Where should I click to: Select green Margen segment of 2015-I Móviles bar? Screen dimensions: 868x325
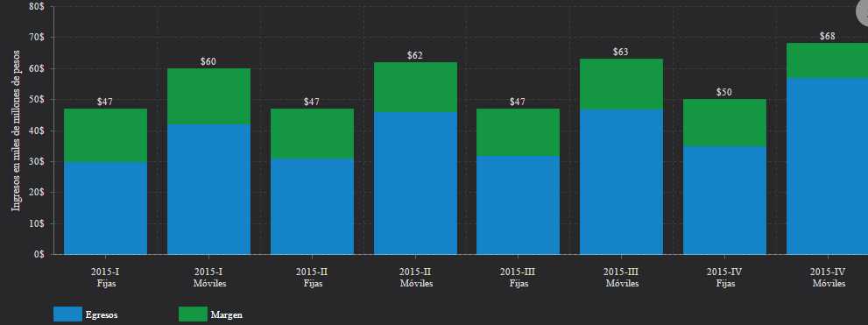208,96
